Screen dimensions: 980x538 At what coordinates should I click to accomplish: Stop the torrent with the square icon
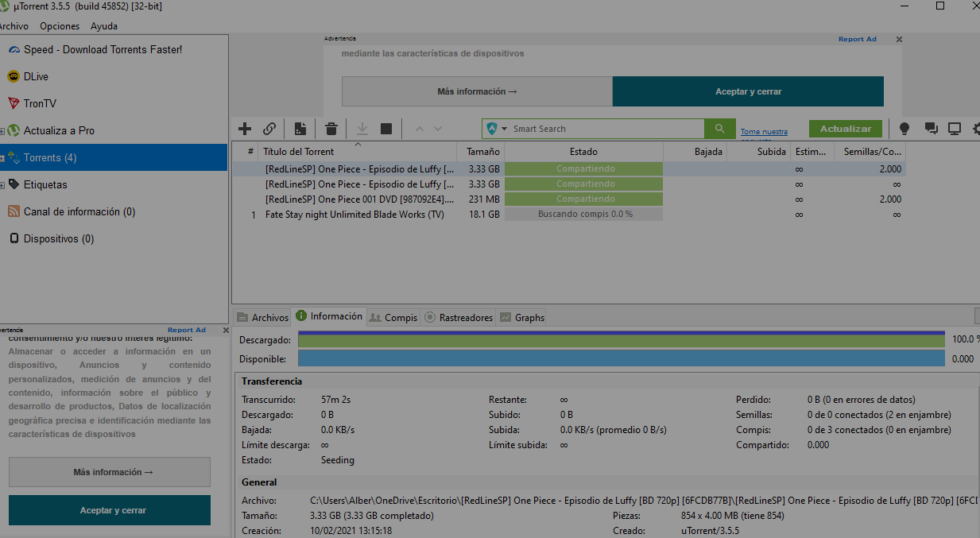[386, 129]
